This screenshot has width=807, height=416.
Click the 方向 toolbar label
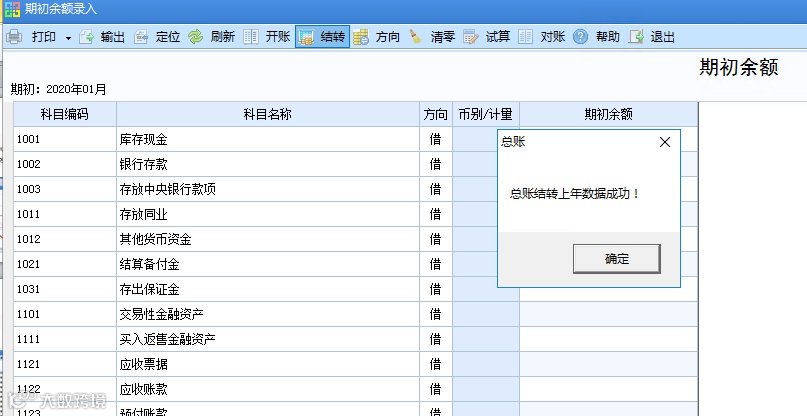tap(388, 37)
